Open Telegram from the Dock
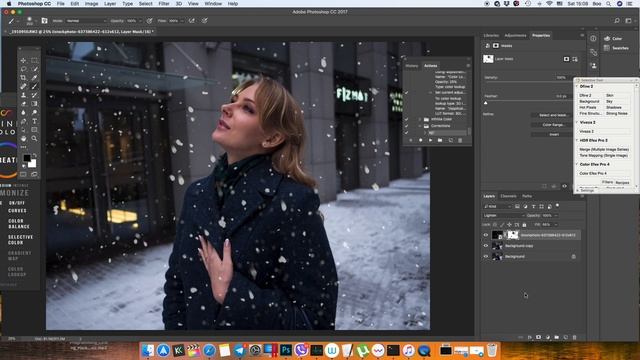This screenshot has width=640, height=360. 240,350
